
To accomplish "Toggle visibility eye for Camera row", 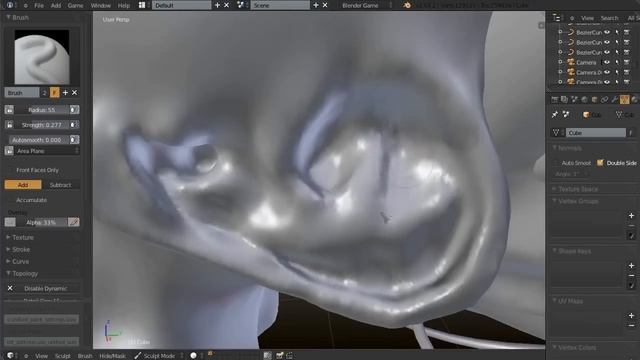I will click(607, 62).
